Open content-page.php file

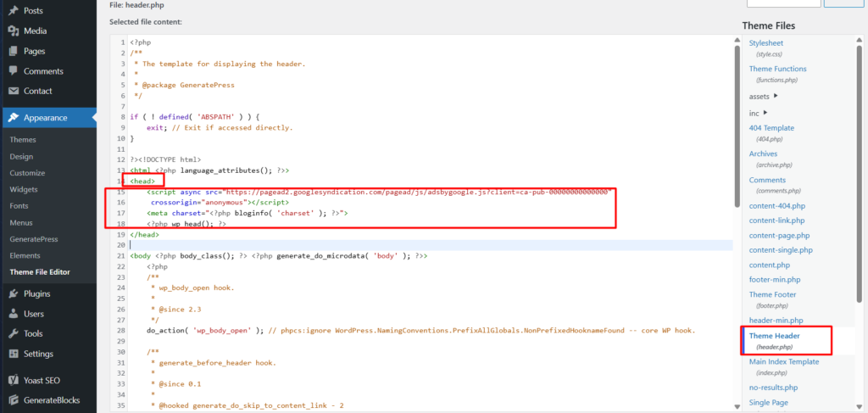point(780,235)
